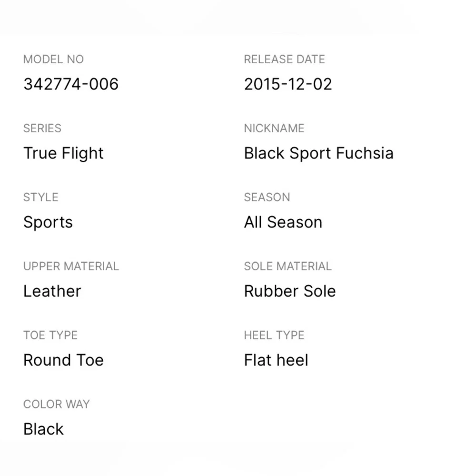Tap the SERIES field label
The image size is (476, 476).
(42, 129)
